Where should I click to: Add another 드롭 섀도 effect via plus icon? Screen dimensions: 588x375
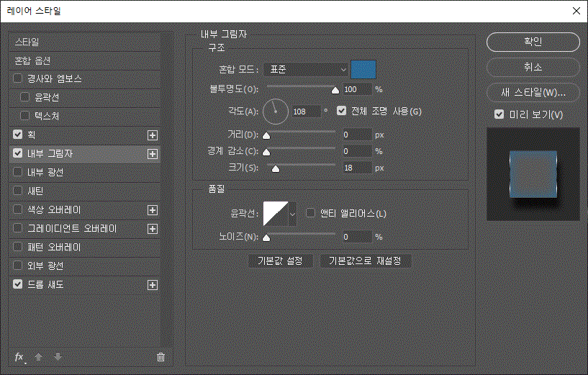click(153, 285)
